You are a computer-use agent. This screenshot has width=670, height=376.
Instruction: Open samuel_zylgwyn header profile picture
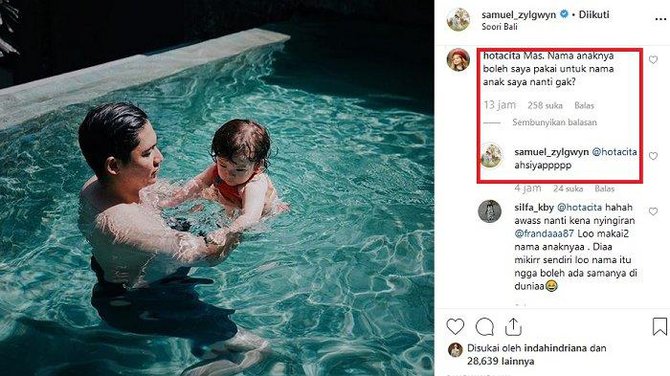click(458, 19)
